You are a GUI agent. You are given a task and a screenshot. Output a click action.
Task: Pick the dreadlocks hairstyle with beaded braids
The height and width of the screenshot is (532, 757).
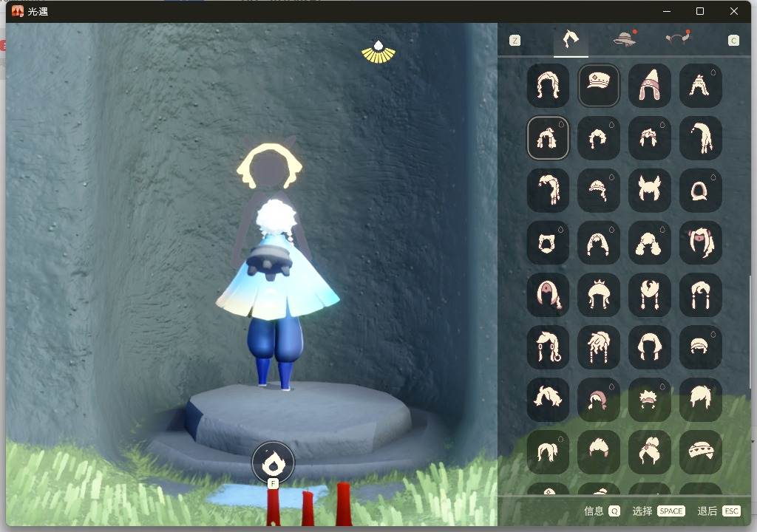(x=599, y=347)
